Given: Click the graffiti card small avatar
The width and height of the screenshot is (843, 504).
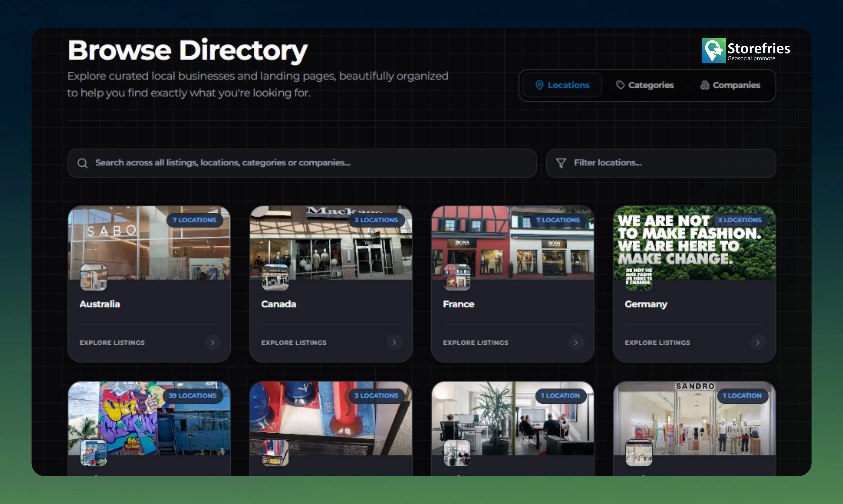Looking at the screenshot, I should [x=94, y=453].
